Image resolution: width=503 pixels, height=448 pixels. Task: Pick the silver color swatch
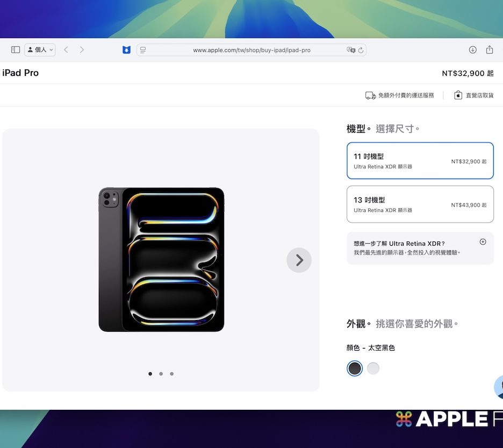373,368
